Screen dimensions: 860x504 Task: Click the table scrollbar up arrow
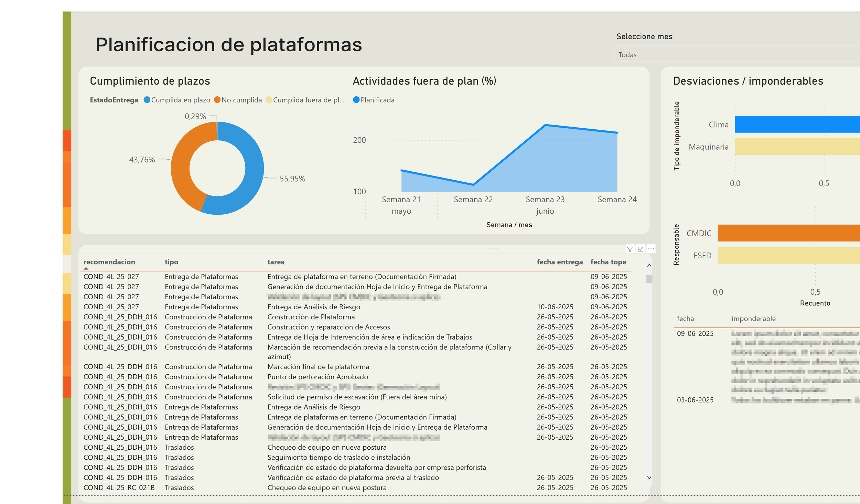coord(649,265)
